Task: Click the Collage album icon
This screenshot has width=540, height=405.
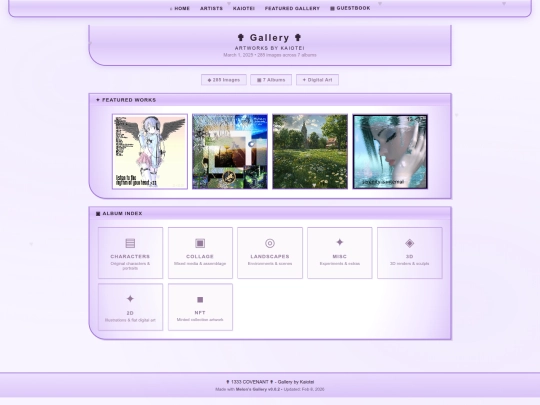Action: pos(200,243)
